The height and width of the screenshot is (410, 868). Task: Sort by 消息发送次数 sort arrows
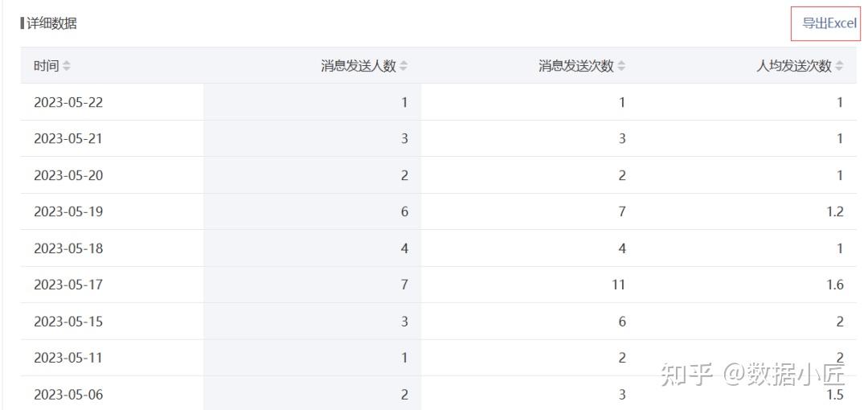pyautogui.click(x=621, y=66)
